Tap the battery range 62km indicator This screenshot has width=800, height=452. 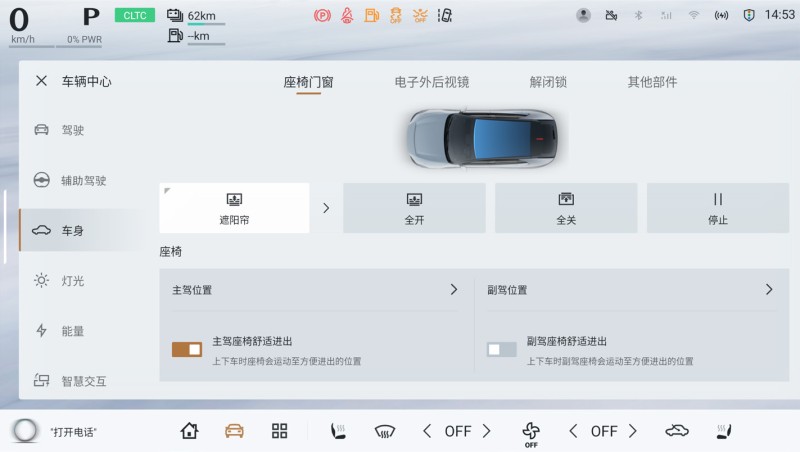(195, 16)
